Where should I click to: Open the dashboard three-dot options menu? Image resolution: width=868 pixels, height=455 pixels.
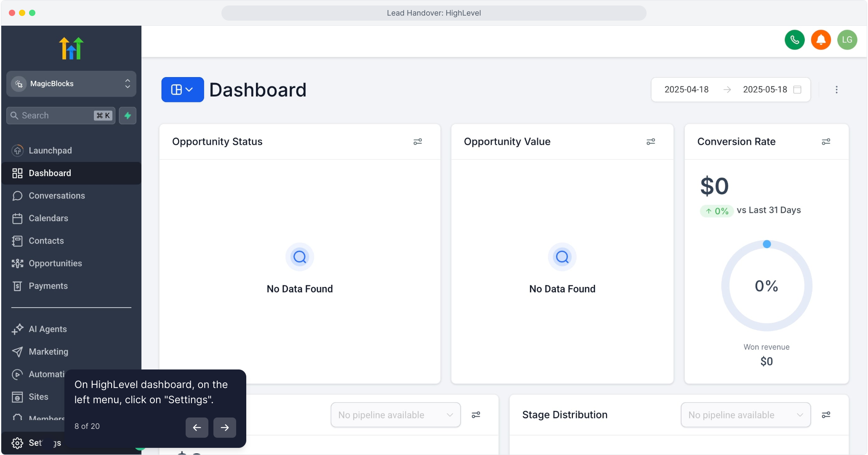836,90
